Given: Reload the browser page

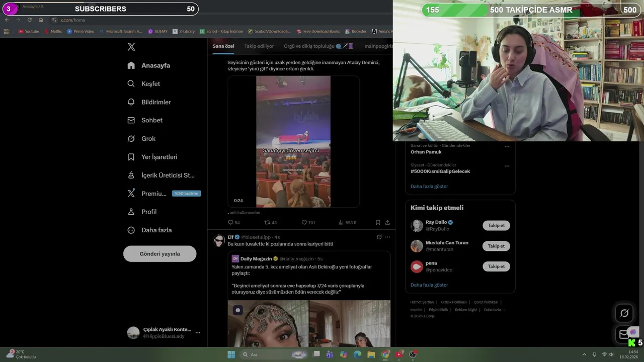Looking at the screenshot, I should click(29, 20).
